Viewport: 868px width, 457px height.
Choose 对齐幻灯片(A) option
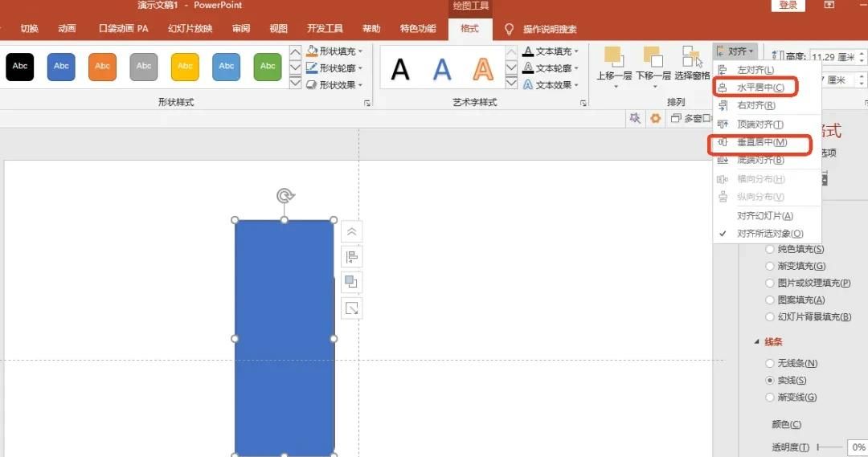click(x=767, y=216)
